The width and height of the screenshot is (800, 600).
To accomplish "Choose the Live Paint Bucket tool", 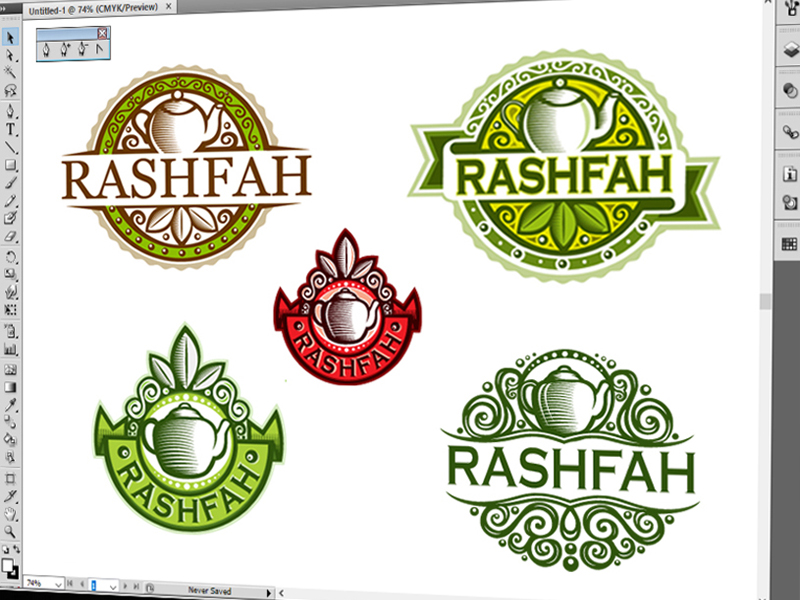I will pyautogui.click(x=10, y=439).
